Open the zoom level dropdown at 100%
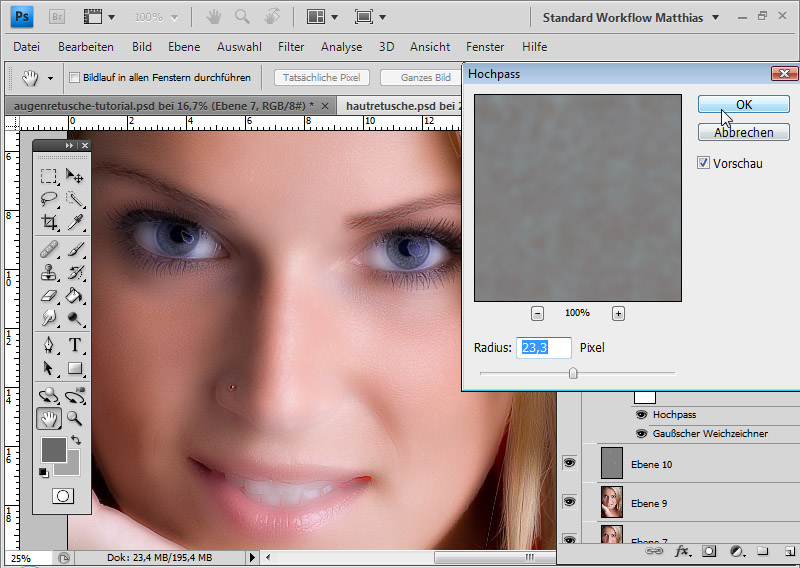Viewport: 800px width, 568px height. click(x=157, y=17)
